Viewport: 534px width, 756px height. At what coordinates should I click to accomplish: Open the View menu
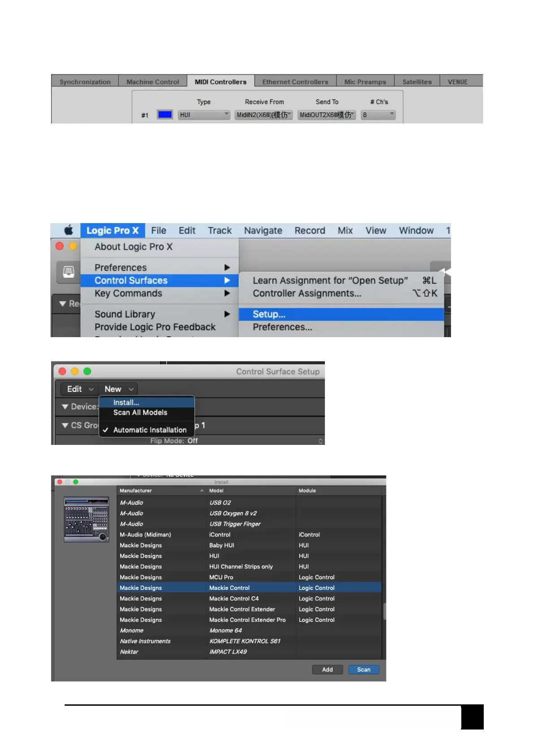pyautogui.click(x=376, y=230)
